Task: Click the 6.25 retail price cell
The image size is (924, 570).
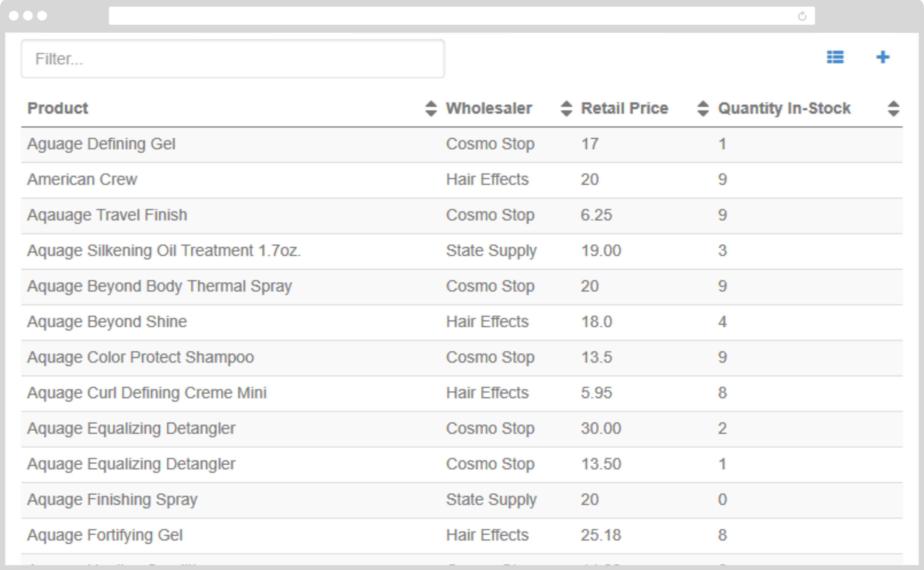Action: (x=596, y=215)
